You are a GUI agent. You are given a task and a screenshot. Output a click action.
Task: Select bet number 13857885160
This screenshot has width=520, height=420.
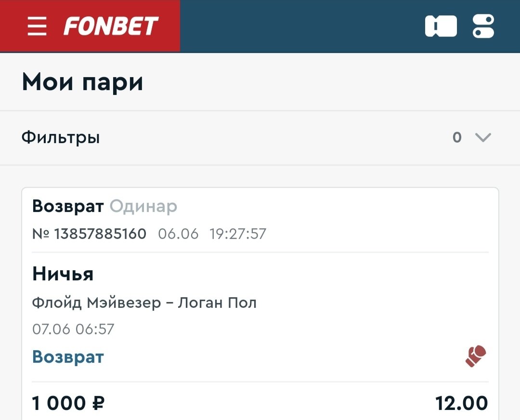[89, 234]
